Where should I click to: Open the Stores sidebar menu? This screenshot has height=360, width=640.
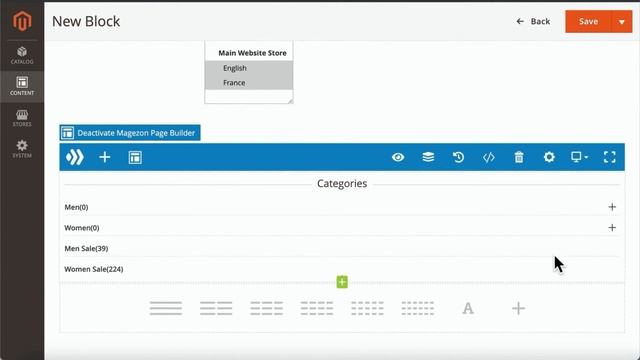pyautogui.click(x=22, y=118)
